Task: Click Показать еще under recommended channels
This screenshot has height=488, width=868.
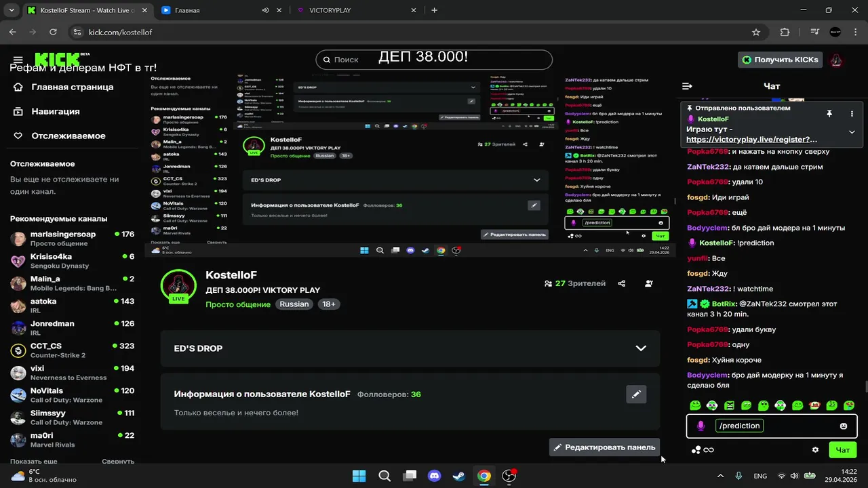Action: [x=33, y=461]
